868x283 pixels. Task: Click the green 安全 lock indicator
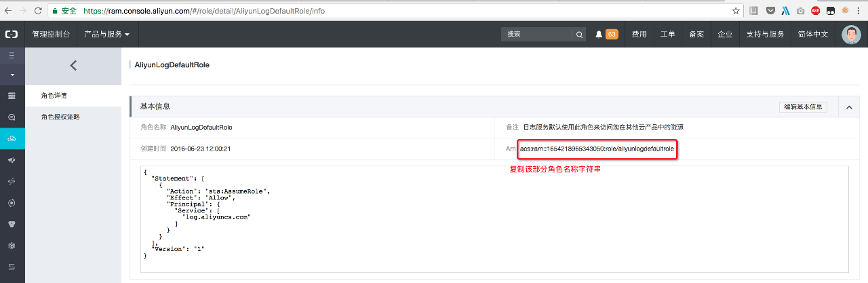[x=65, y=11]
